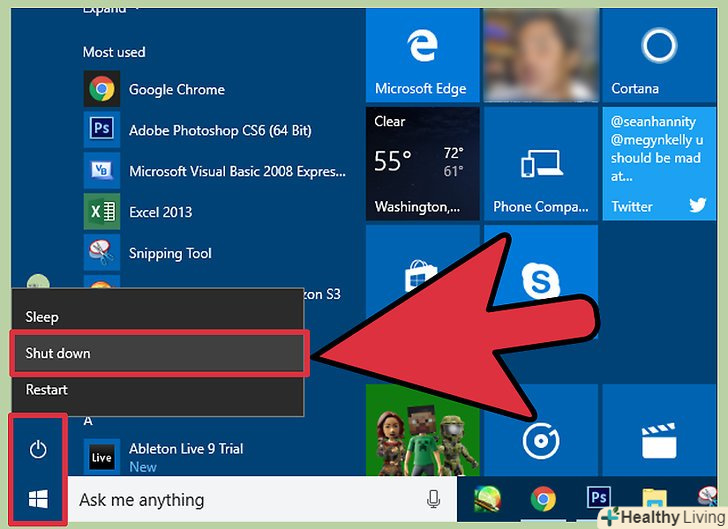Click the Power button icon
This screenshot has width=728, height=529.
coord(38,450)
